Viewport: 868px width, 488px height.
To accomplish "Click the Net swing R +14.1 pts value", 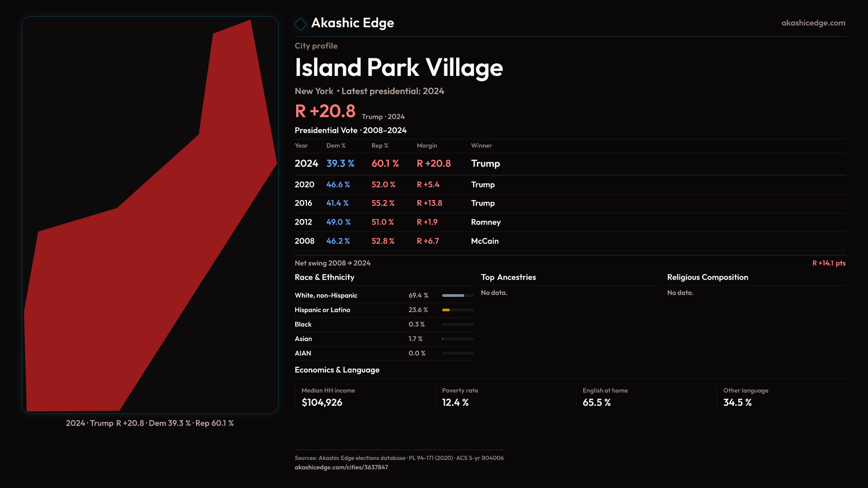I will click(x=828, y=263).
